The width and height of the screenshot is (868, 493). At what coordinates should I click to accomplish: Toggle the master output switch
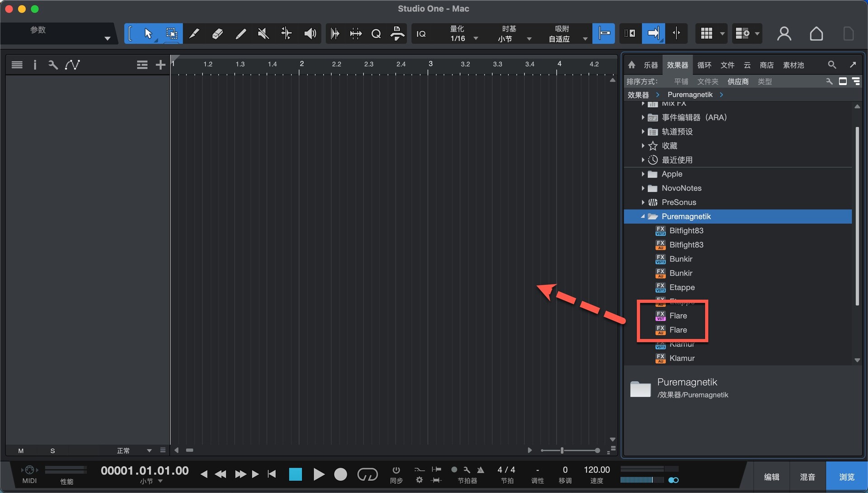[x=673, y=480]
